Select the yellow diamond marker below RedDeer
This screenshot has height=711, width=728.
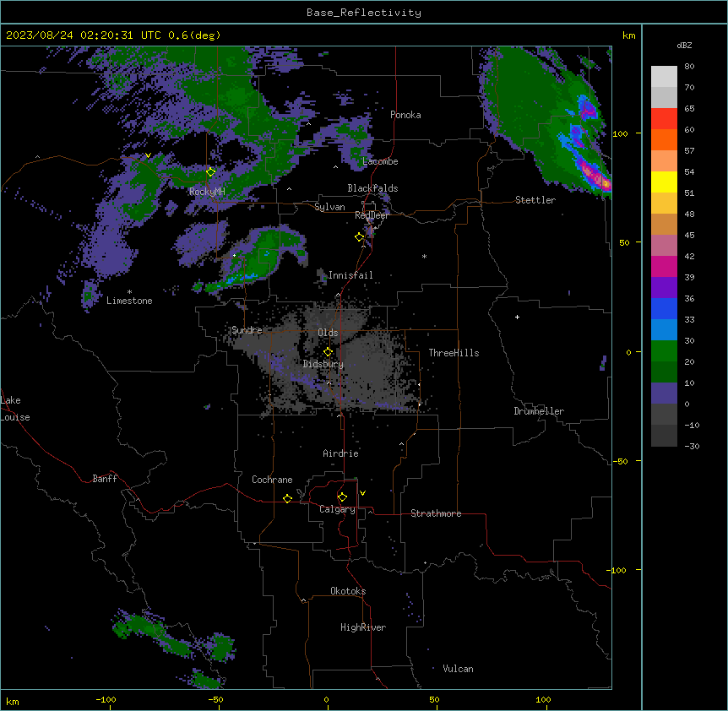tap(359, 237)
